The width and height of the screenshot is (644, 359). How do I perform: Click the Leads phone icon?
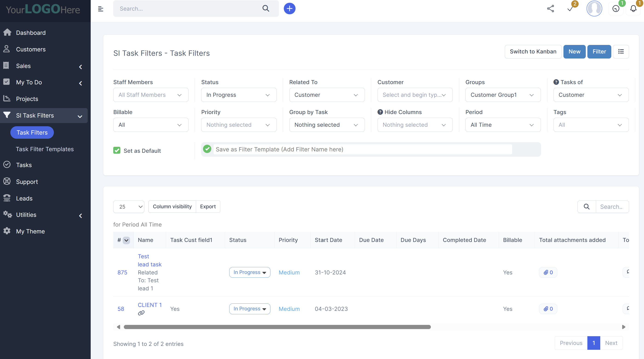(7, 198)
